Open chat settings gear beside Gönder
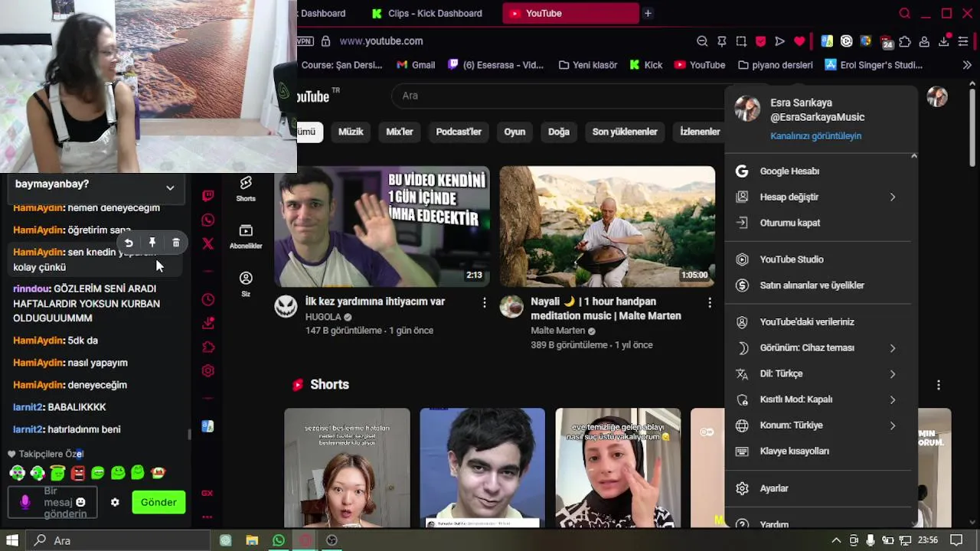This screenshot has width=980, height=551. pos(115,502)
